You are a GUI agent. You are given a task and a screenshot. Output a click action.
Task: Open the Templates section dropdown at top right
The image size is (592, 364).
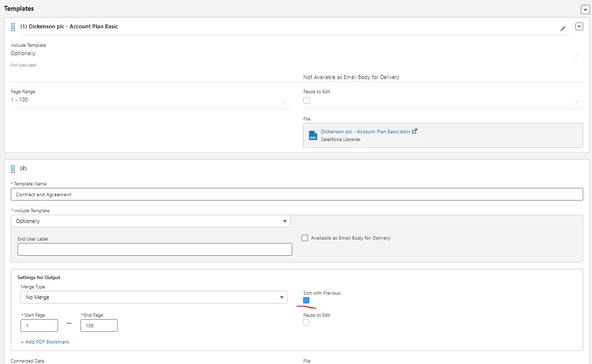point(585,9)
